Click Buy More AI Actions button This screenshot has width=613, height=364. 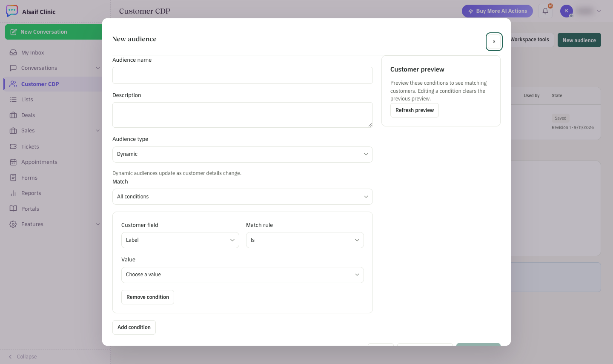[x=497, y=11]
